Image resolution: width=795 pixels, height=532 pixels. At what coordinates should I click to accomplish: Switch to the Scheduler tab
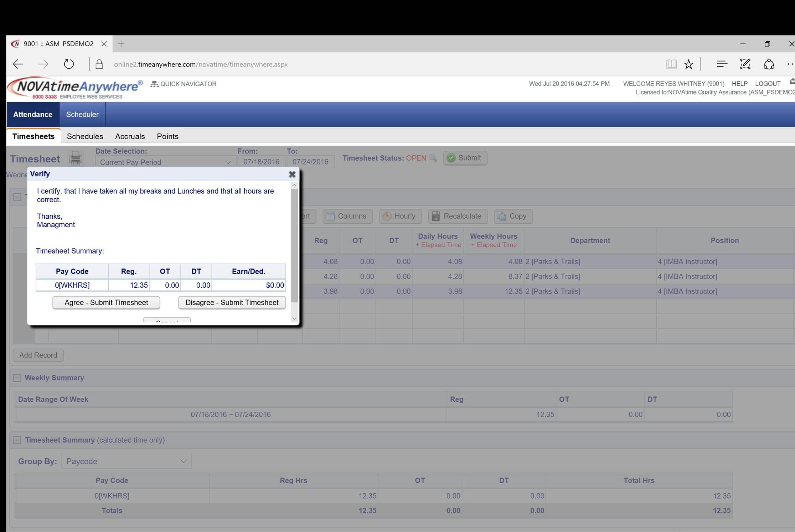point(82,114)
